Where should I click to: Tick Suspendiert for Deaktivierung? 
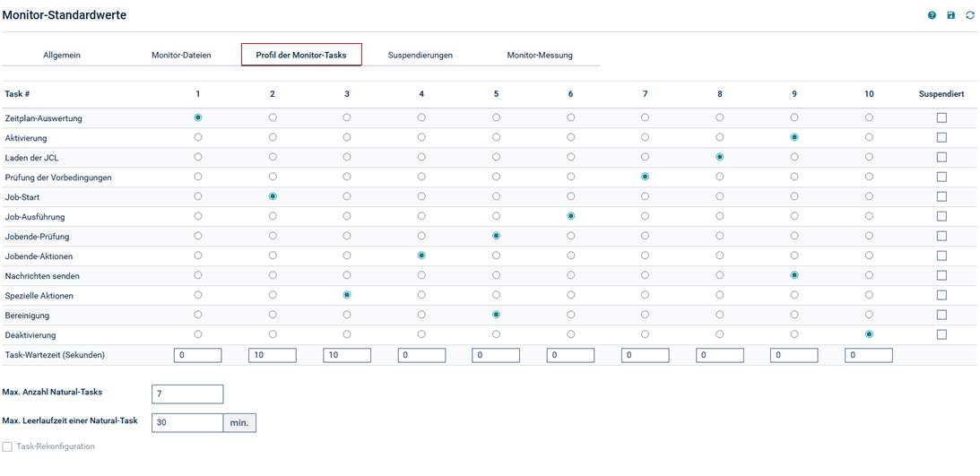pyautogui.click(x=941, y=334)
